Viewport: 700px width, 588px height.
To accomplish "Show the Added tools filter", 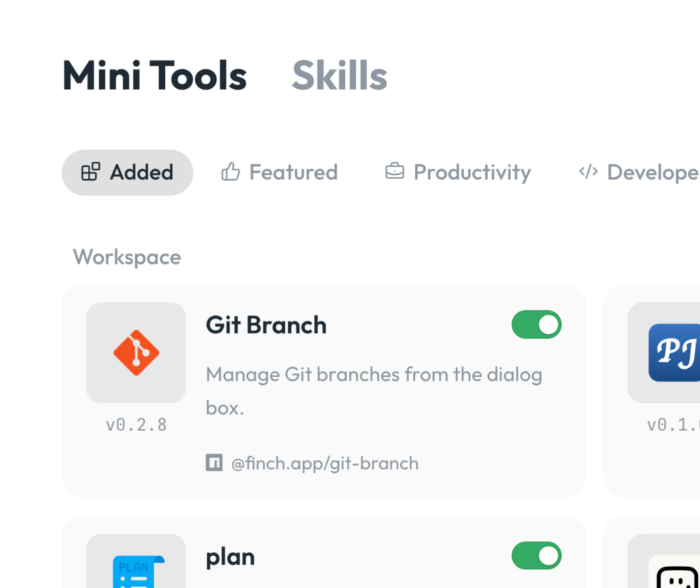I will click(127, 173).
